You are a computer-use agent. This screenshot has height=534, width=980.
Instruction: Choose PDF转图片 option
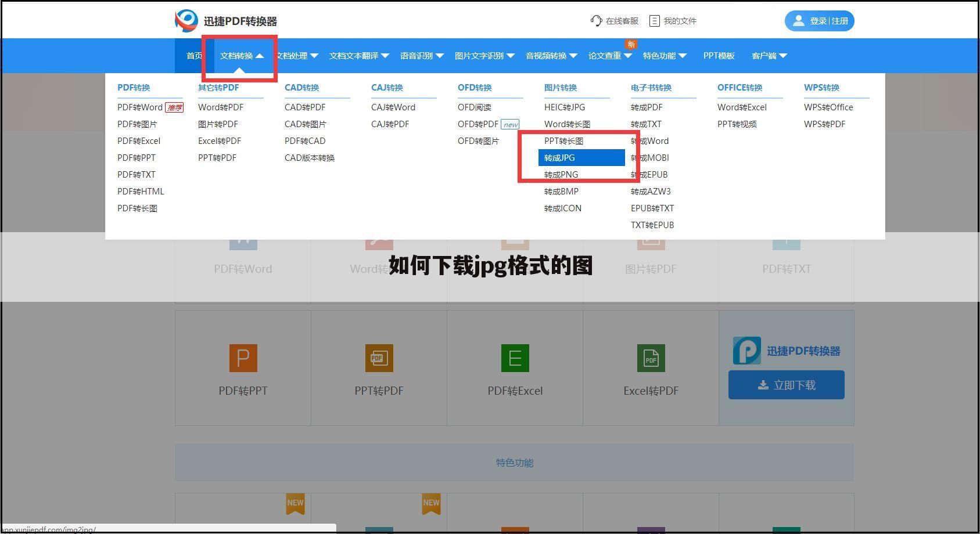click(x=137, y=124)
